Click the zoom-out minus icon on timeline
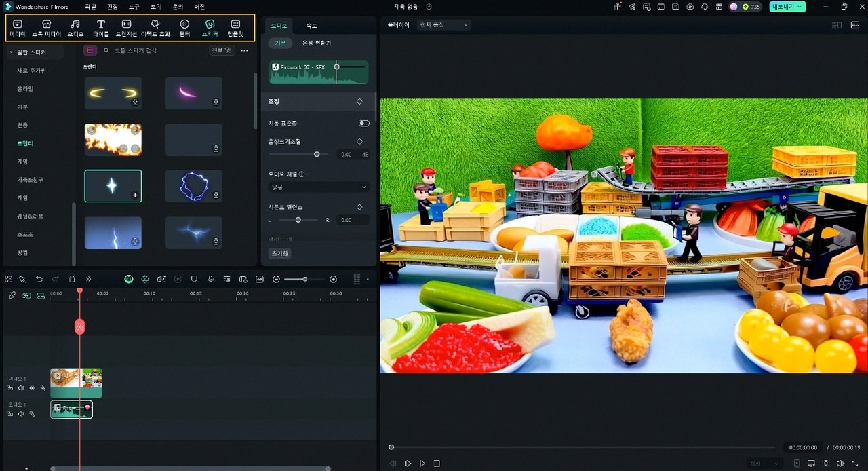 pyautogui.click(x=276, y=279)
